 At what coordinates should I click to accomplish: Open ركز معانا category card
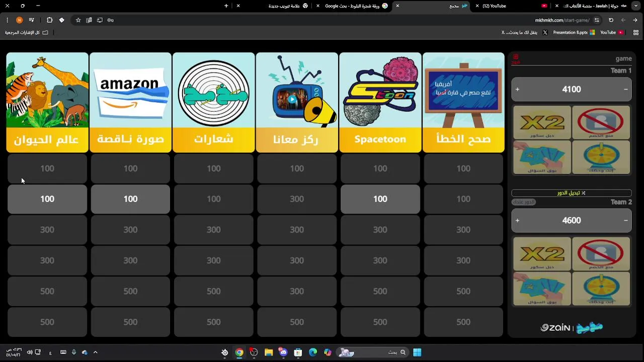(x=297, y=103)
